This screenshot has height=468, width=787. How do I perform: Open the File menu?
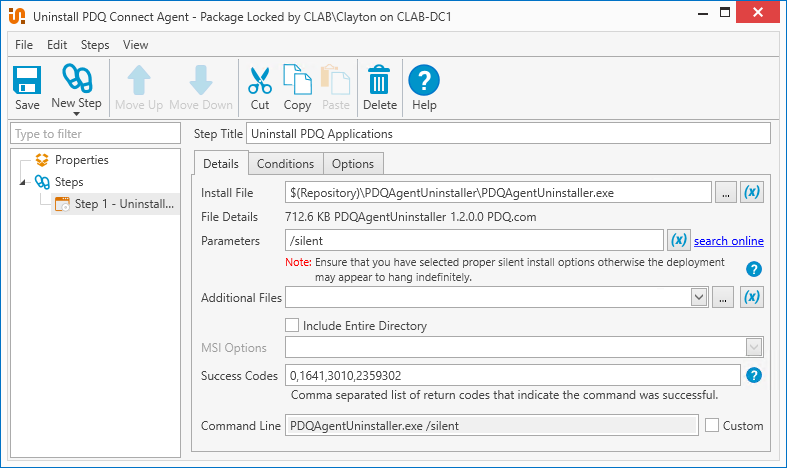point(24,45)
